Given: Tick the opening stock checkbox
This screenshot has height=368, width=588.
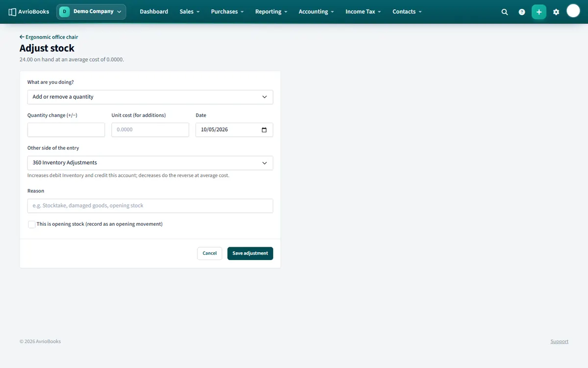Looking at the screenshot, I should tap(32, 224).
